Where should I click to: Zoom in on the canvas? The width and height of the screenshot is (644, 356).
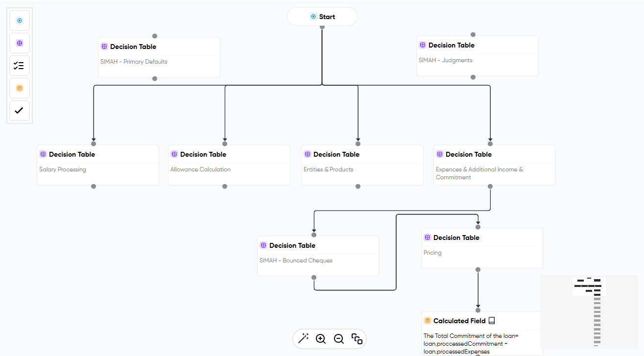point(321,338)
